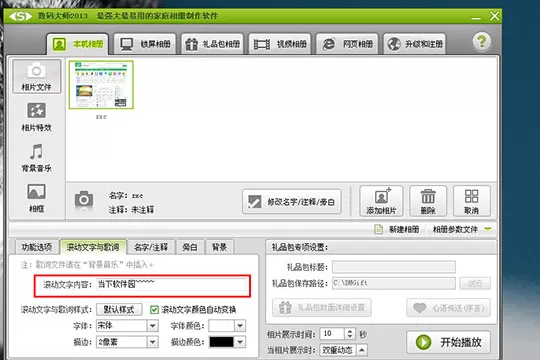Select 滚动文字与歌词 tab
Viewport: 540px width, 360px height.
click(93, 247)
